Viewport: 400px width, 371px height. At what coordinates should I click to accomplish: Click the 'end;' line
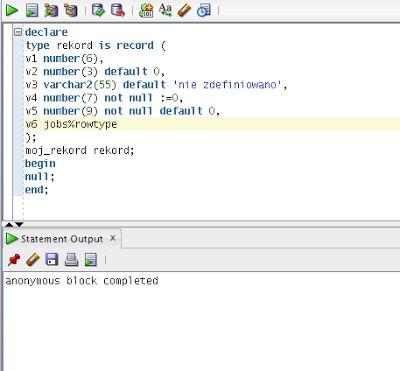(x=37, y=190)
